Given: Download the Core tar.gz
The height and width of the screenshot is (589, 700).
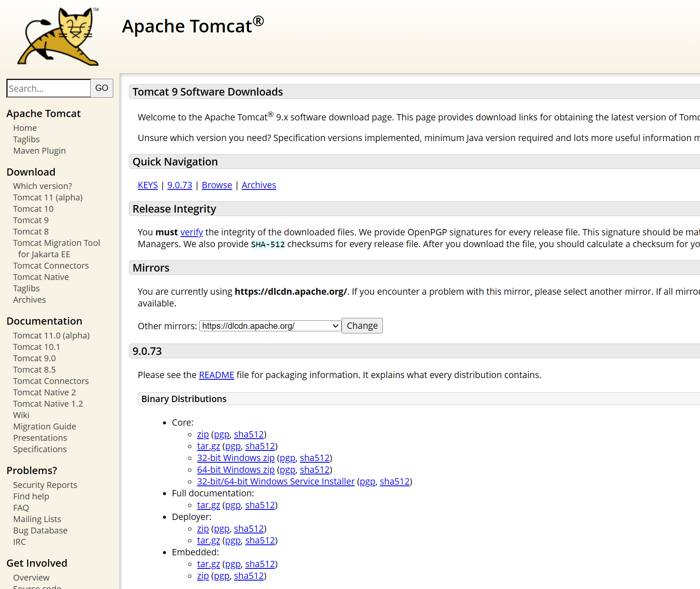Looking at the screenshot, I should point(208,446).
